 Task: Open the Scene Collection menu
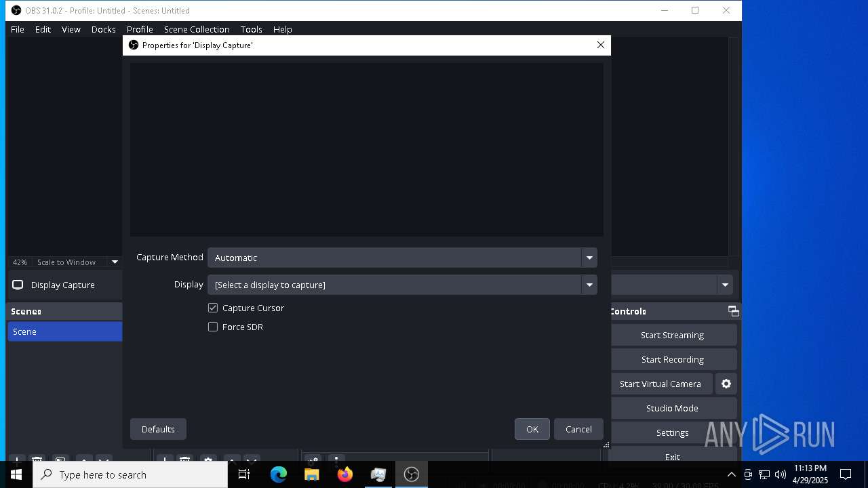coord(197,29)
